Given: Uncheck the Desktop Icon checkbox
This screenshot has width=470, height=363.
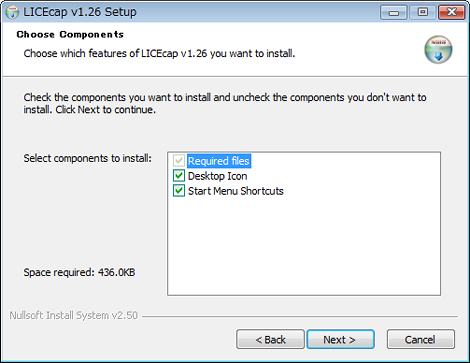Looking at the screenshot, I should pos(179,176).
